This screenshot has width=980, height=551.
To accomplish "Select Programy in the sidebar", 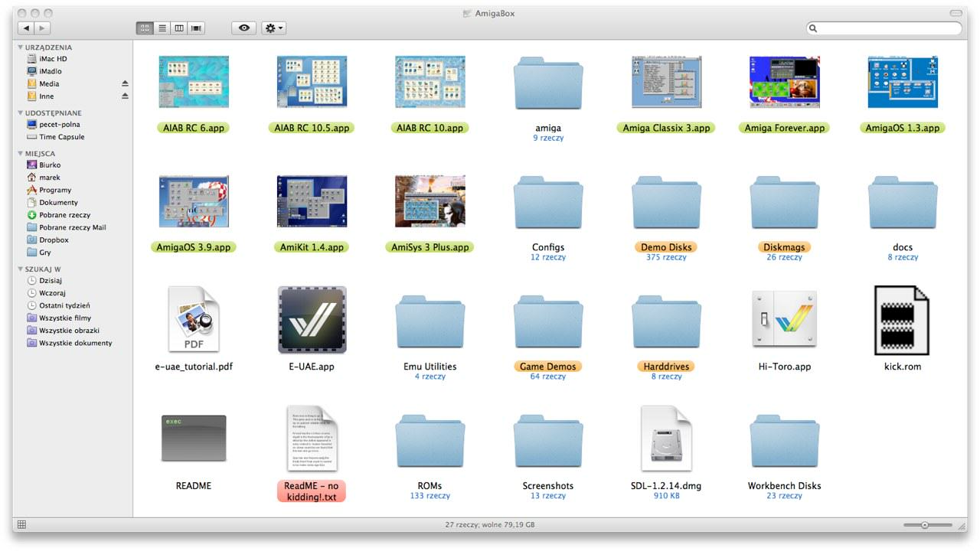I will (x=55, y=190).
